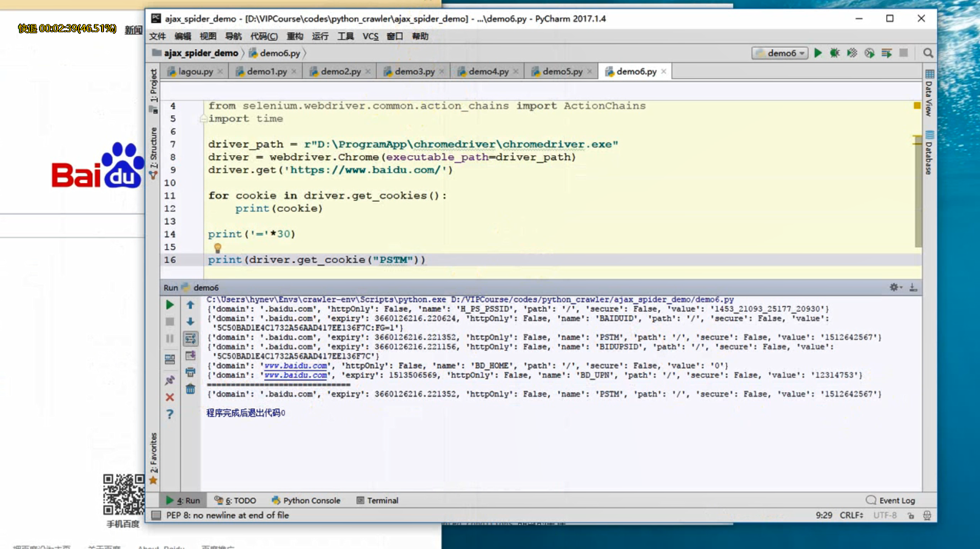This screenshot has height=549, width=980.
Task: Jump up the stack trace arrow
Action: click(190, 305)
